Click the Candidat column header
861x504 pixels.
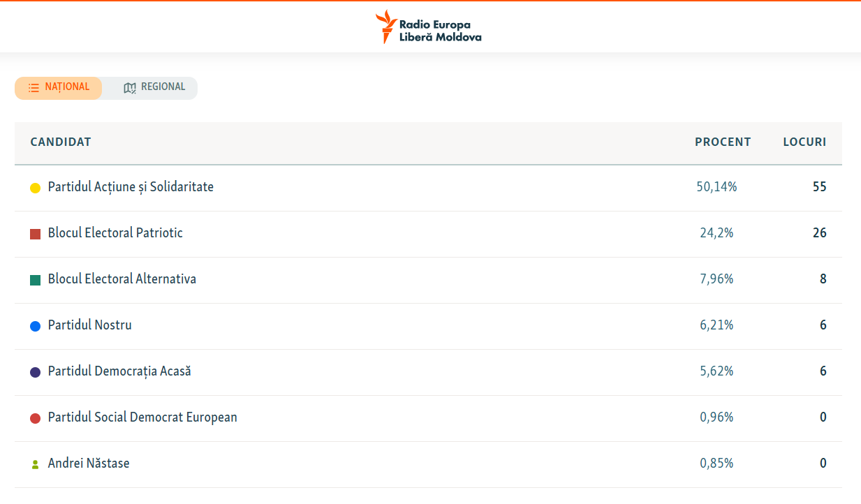tap(61, 142)
